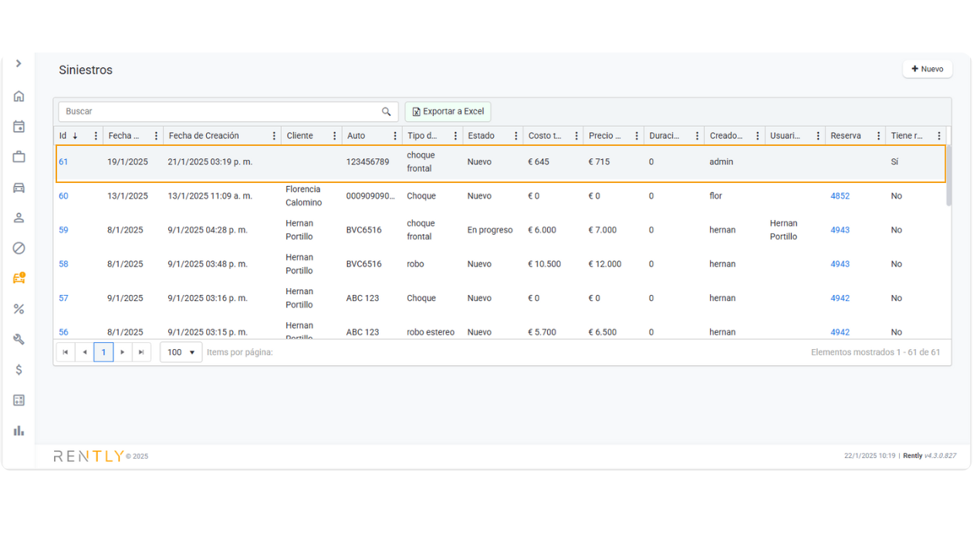Click the Buscar search field
This screenshot has height=556, width=980.
click(220, 112)
